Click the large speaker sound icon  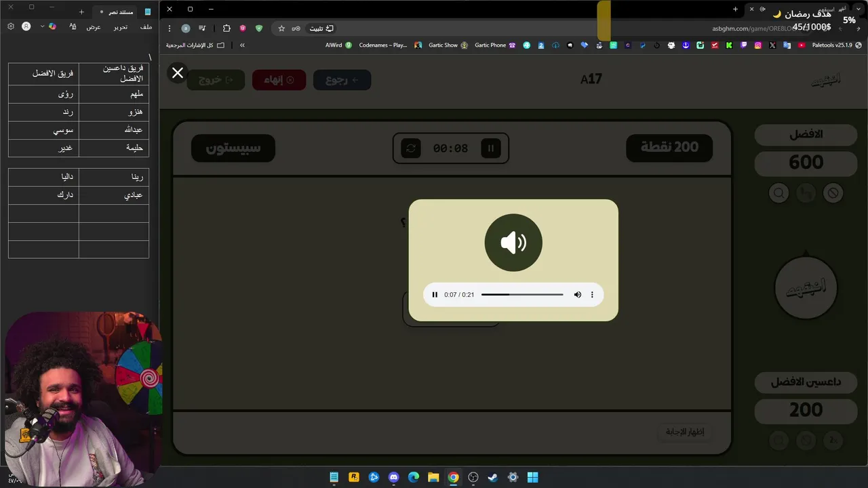click(x=513, y=243)
